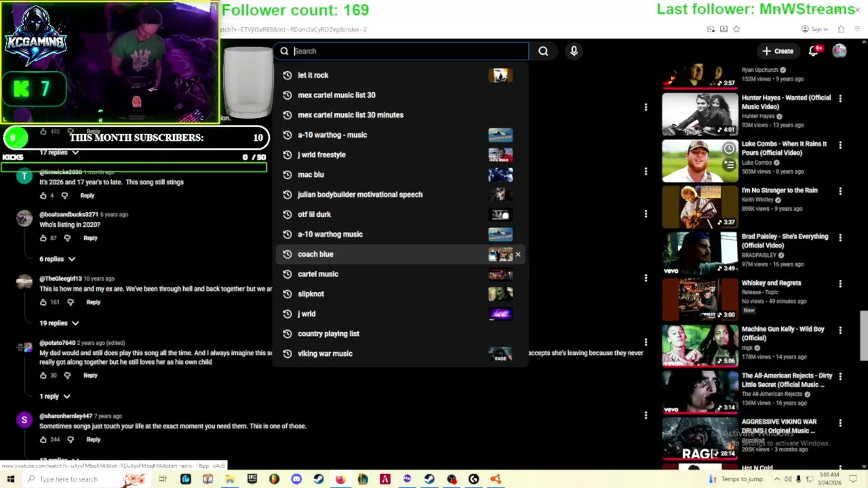The height and width of the screenshot is (488, 868).
Task: Pick 'viking war music' suggestion
Action: pos(400,354)
